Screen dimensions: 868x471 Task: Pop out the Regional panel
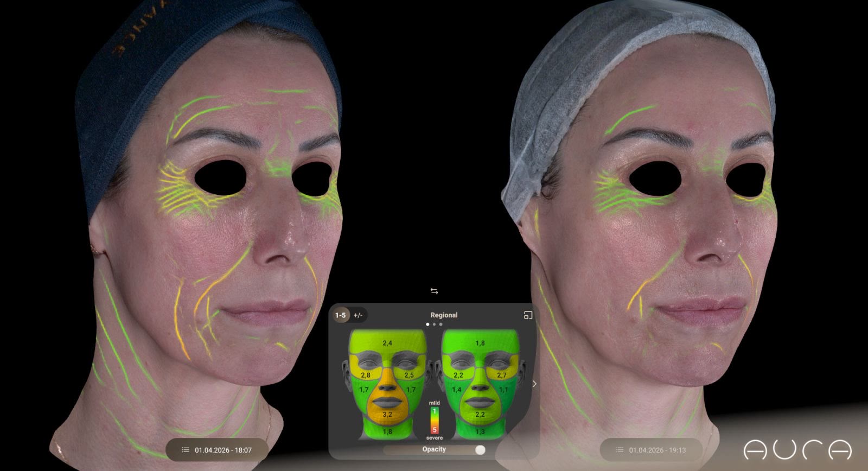pyautogui.click(x=528, y=315)
